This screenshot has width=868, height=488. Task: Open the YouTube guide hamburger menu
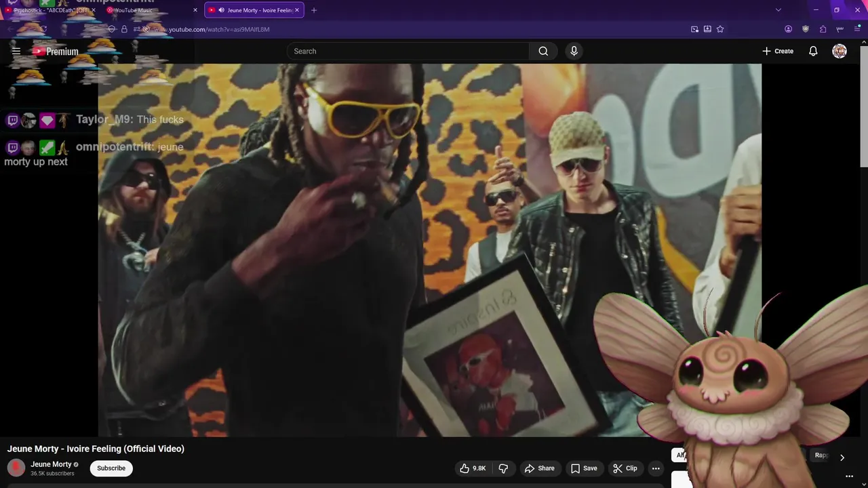(x=16, y=51)
